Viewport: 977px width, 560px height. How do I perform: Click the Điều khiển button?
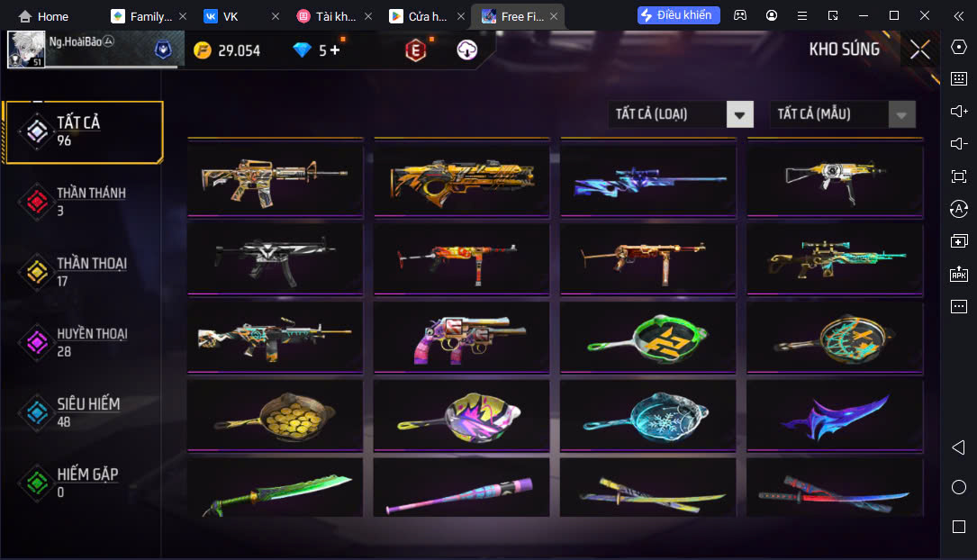pos(679,15)
